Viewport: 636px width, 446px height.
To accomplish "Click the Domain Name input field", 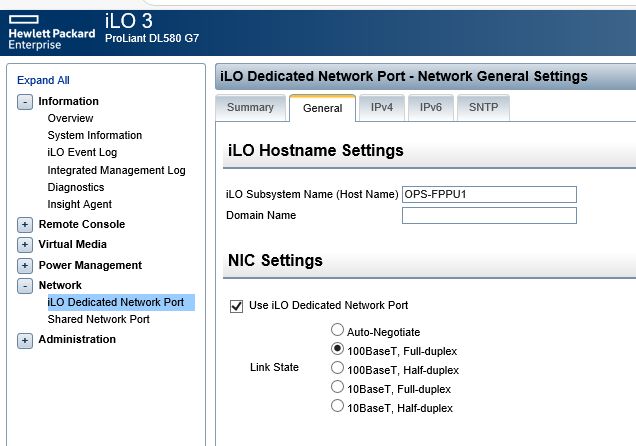I will point(489,215).
